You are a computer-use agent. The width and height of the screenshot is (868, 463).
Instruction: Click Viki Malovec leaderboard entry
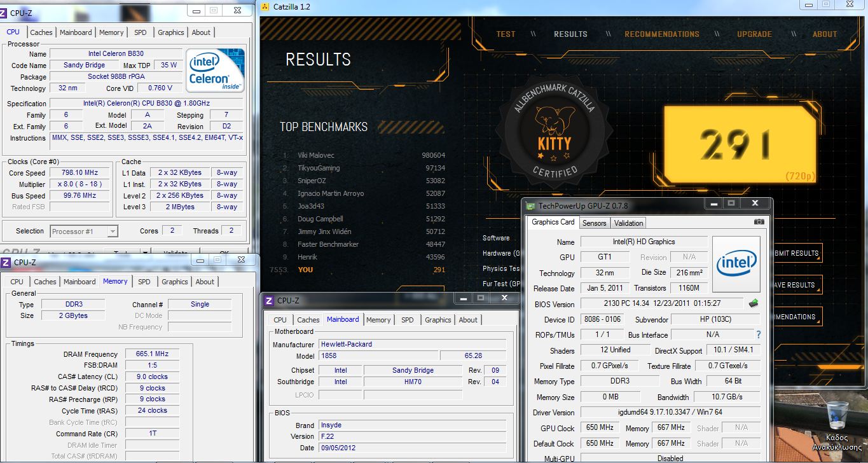point(363,155)
